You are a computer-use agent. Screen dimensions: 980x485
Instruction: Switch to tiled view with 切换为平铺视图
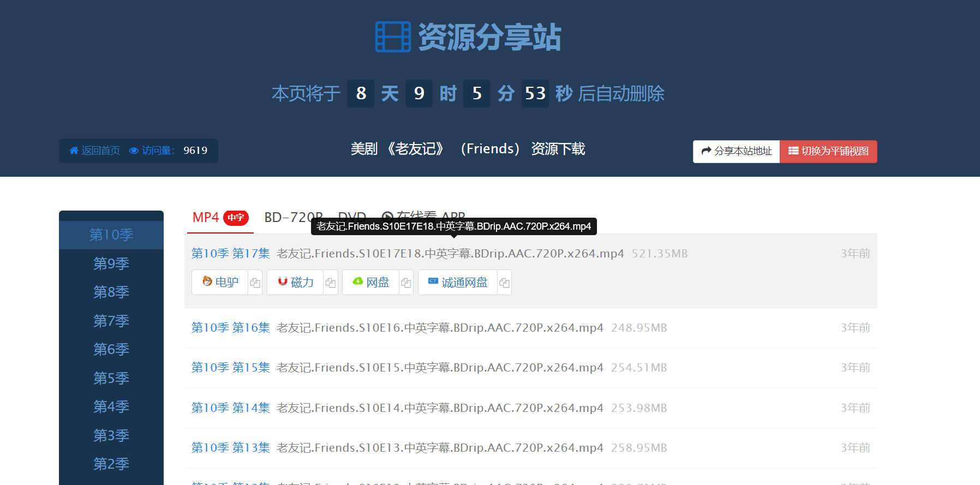(x=828, y=151)
